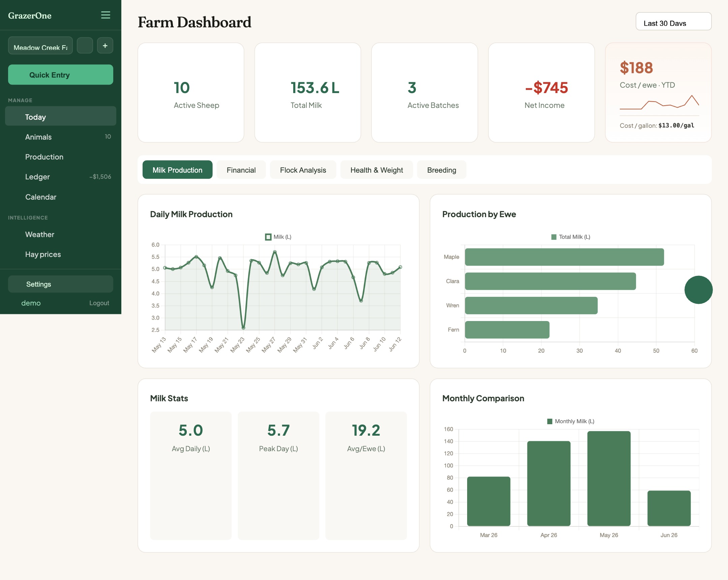Open the Ledger sidebar item
The width and height of the screenshot is (728, 580).
(60, 177)
